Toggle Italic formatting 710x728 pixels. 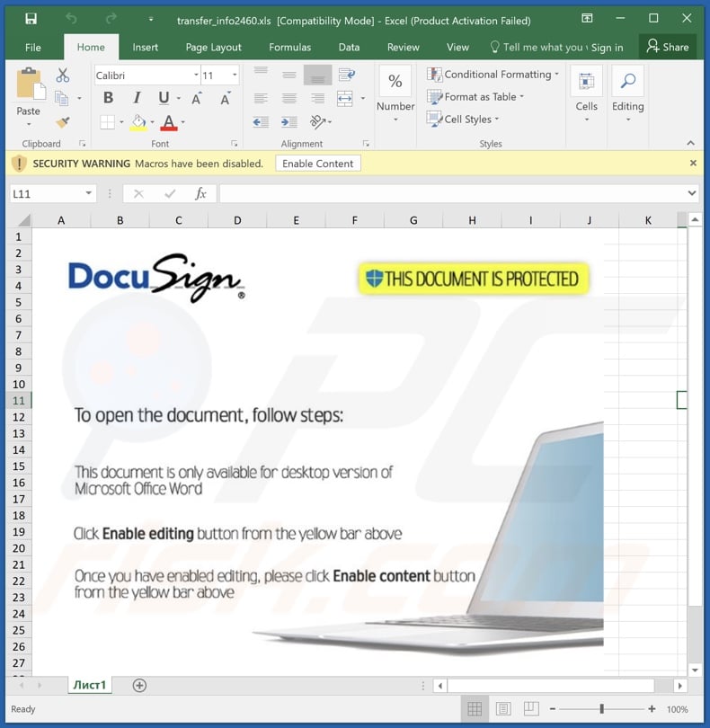(137, 98)
